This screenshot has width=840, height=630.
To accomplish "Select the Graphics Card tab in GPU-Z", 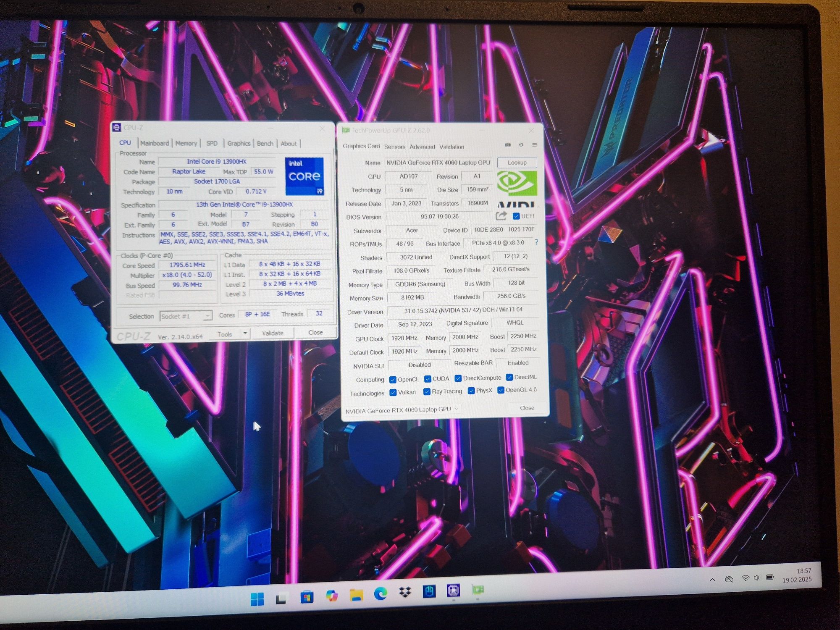I will coord(361,146).
